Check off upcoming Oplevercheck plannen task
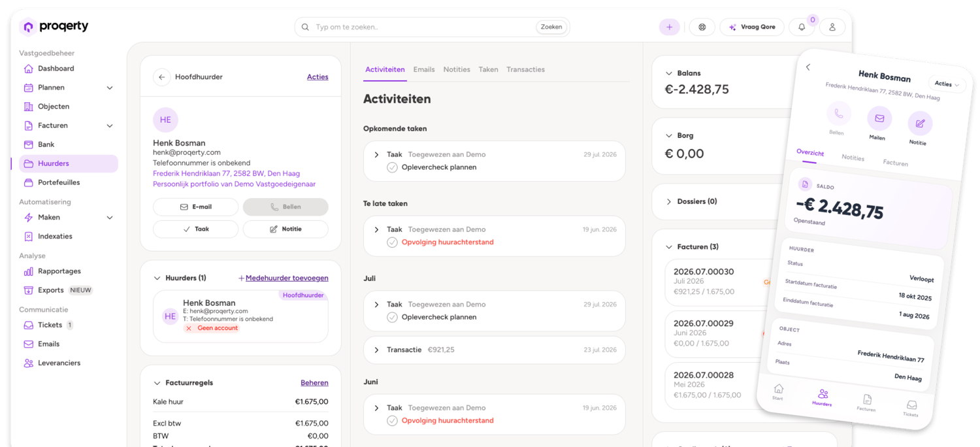Image resolution: width=980 pixels, height=447 pixels. (392, 167)
